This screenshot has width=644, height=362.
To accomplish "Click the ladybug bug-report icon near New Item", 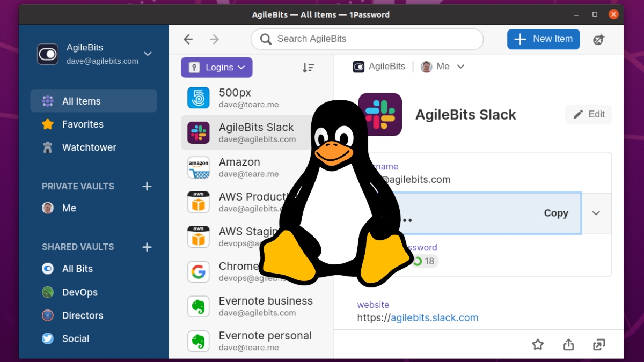I will coord(599,39).
